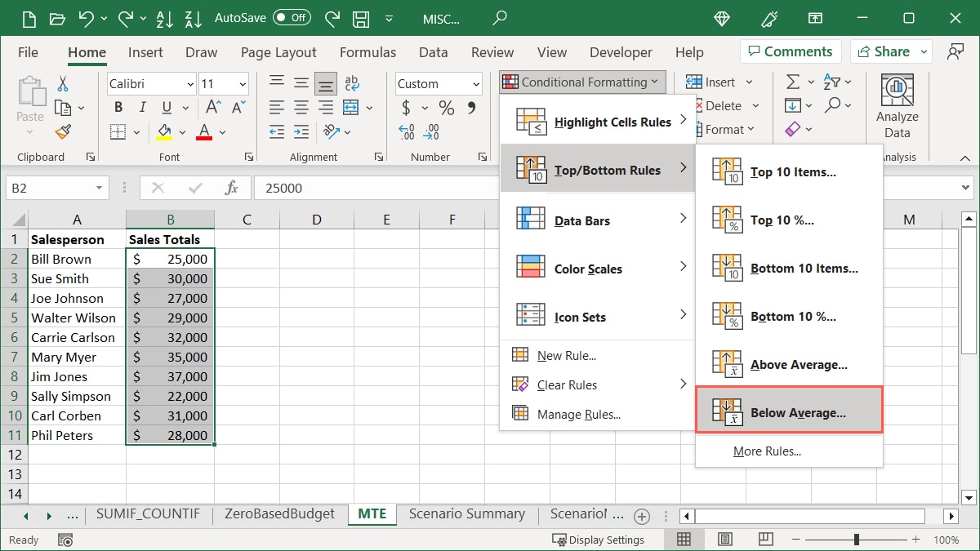Screen dimensions: 980x551
Task: Toggle Italic formatting
Action: click(143, 108)
